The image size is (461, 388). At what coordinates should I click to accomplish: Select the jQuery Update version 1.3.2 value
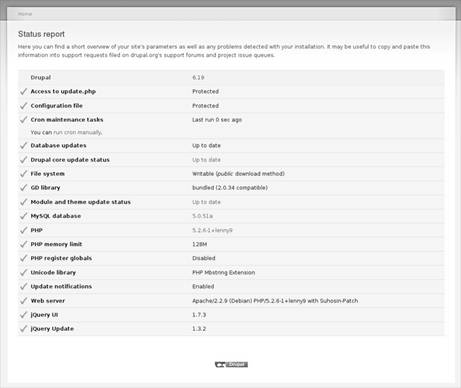pyautogui.click(x=199, y=329)
